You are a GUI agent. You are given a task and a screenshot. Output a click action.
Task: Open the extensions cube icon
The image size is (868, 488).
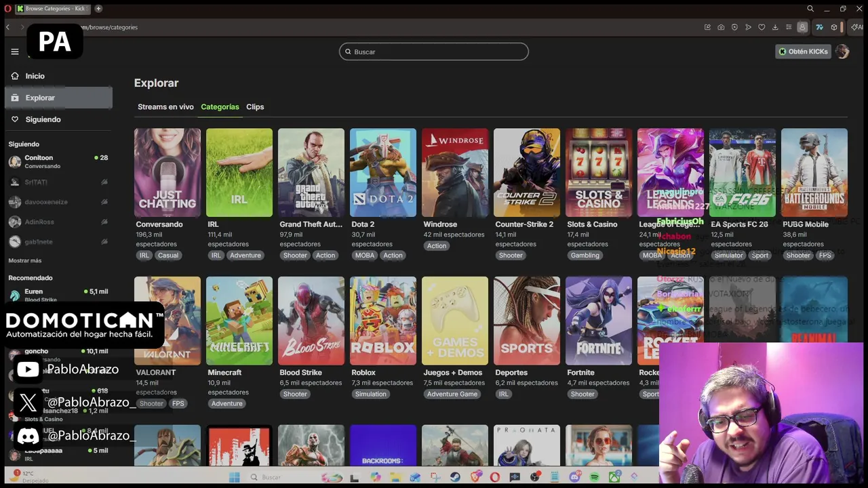(x=834, y=27)
